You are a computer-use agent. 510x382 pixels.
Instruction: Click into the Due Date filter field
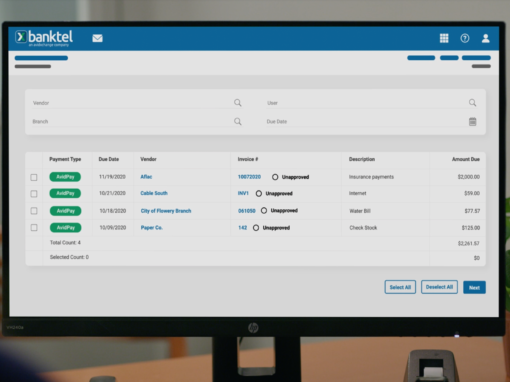(371, 122)
